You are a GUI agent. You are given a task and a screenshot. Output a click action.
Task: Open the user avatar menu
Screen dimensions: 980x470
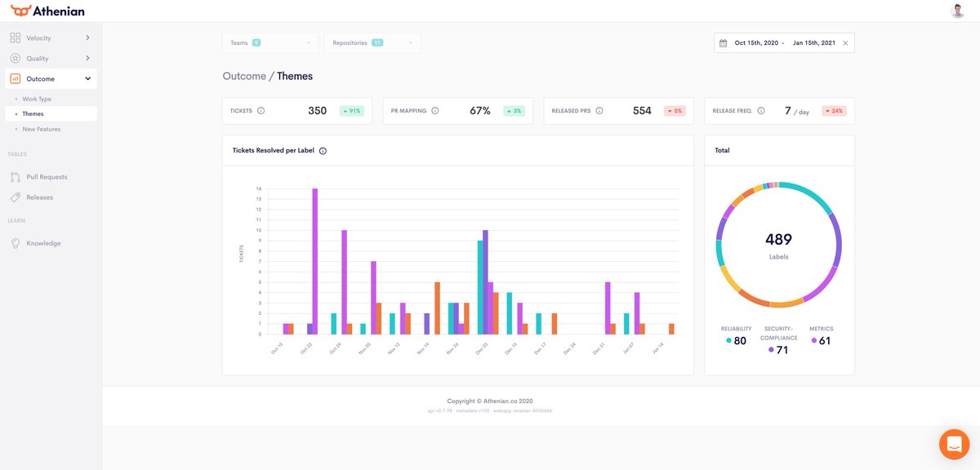point(958,11)
